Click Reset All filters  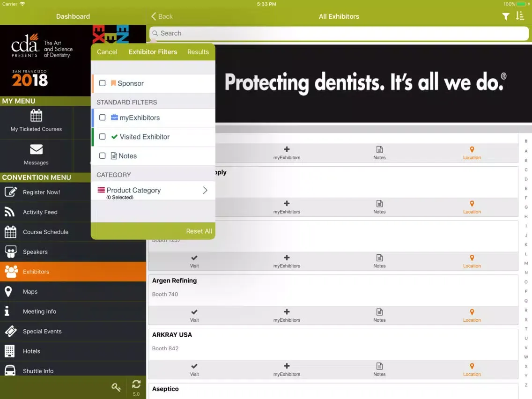199,231
